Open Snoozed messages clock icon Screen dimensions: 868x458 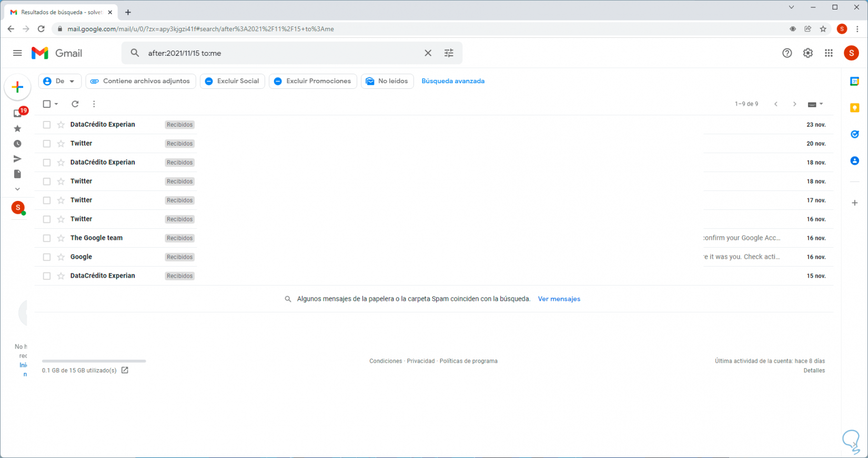[x=17, y=144]
